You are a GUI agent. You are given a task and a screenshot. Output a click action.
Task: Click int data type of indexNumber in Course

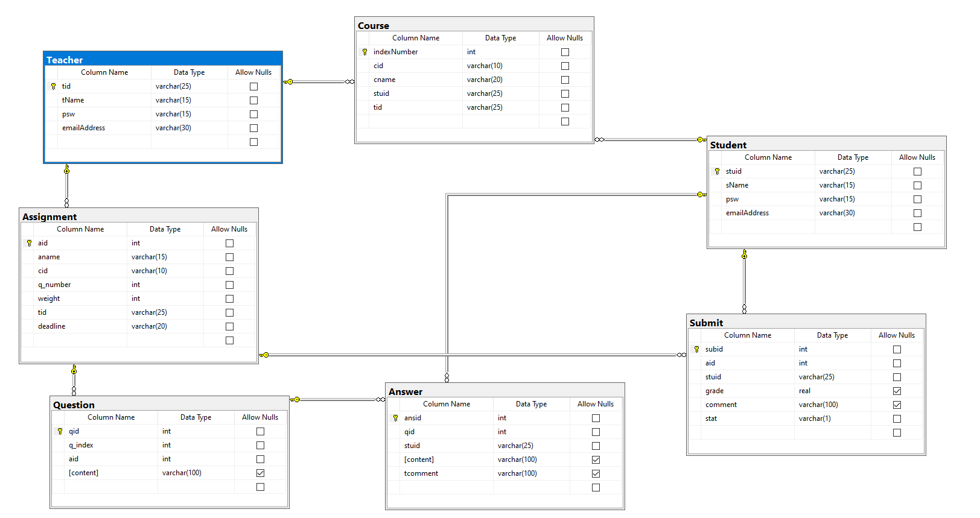[471, 52]
